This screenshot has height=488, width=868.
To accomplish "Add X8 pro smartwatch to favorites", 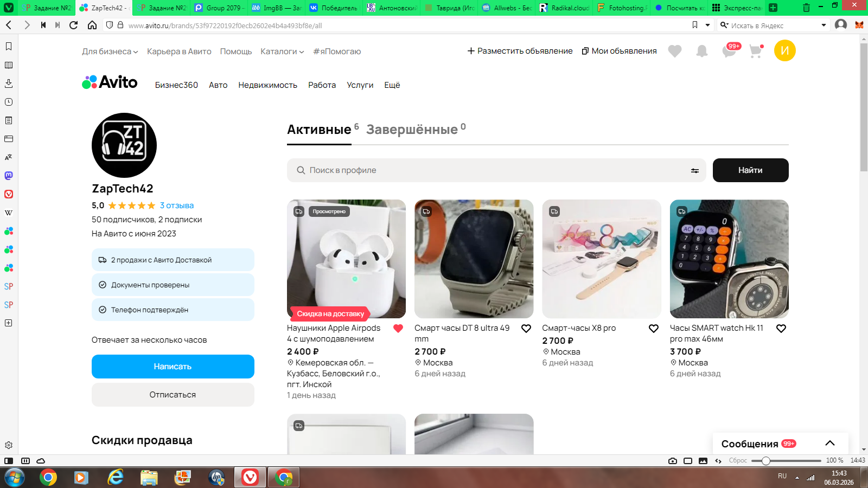I will point(654,329).
